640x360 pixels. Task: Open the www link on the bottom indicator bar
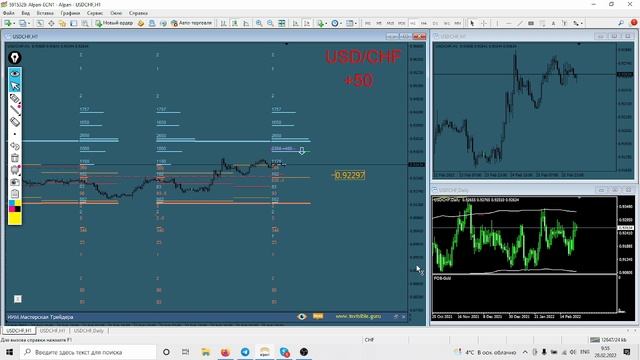pyautogui.click(x=358, y=316)
